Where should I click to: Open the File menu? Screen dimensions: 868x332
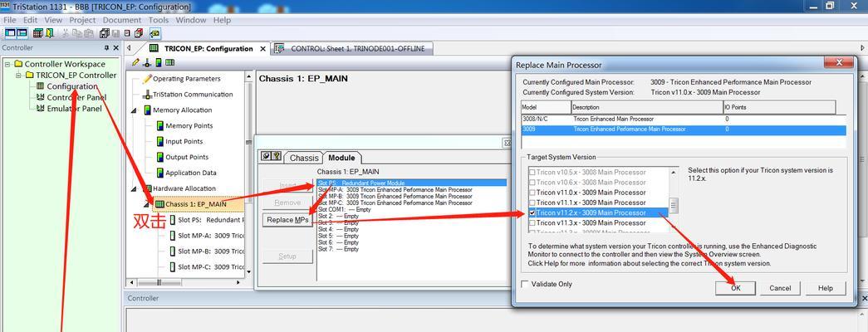coord(9,20)
